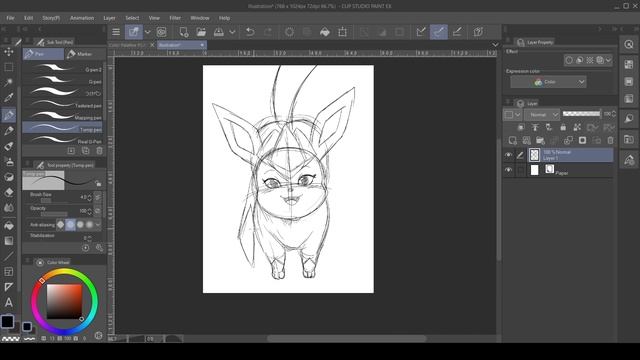Screen dimensions: 640x360
Task: Select the Fill bucket tool in the toolbox
Action: 9,225
